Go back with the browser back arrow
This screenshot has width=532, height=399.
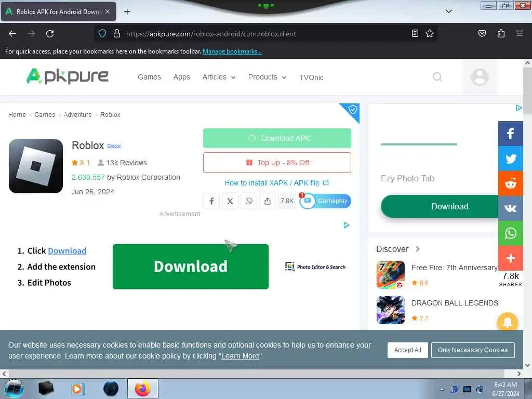12,34
